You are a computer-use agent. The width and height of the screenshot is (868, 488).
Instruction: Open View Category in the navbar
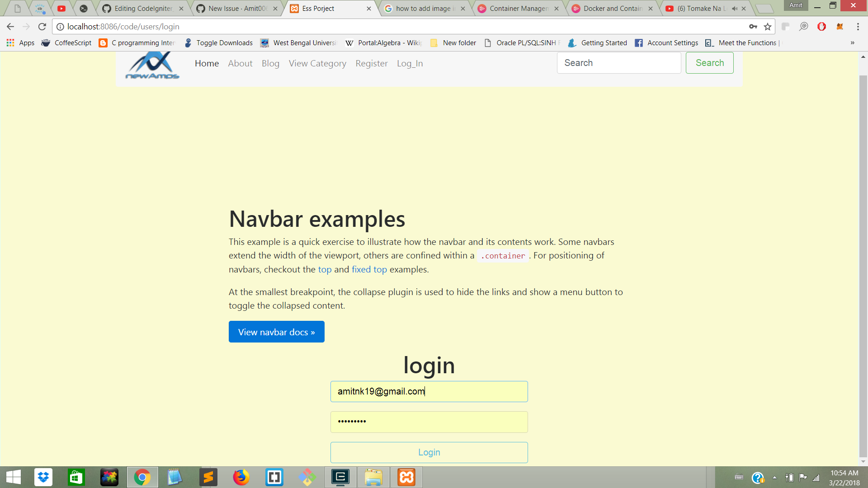317,64
